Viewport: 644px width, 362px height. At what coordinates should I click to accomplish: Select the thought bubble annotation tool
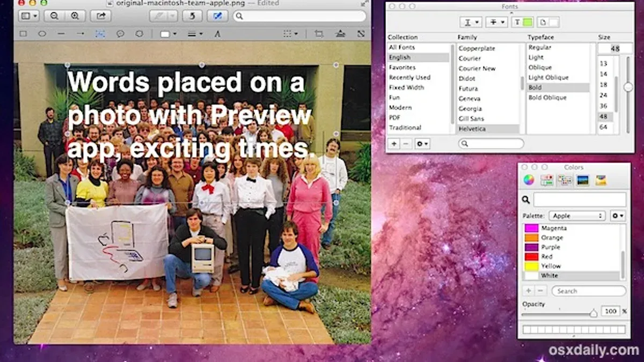[x=140, y=34]
